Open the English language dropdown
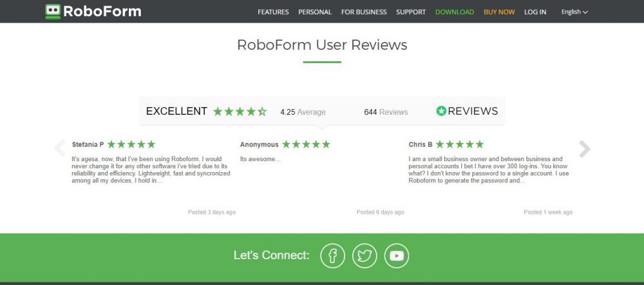This screenshot has width=644, height=285. 574,12
